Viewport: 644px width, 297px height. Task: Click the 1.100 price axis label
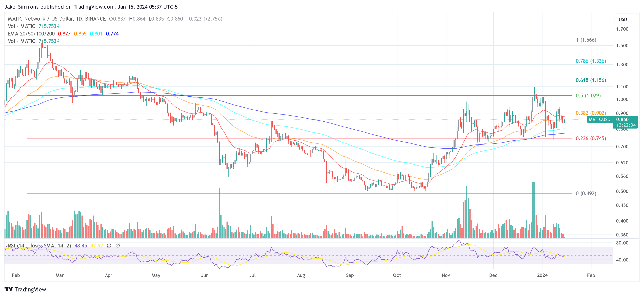(x=622, y=87)
